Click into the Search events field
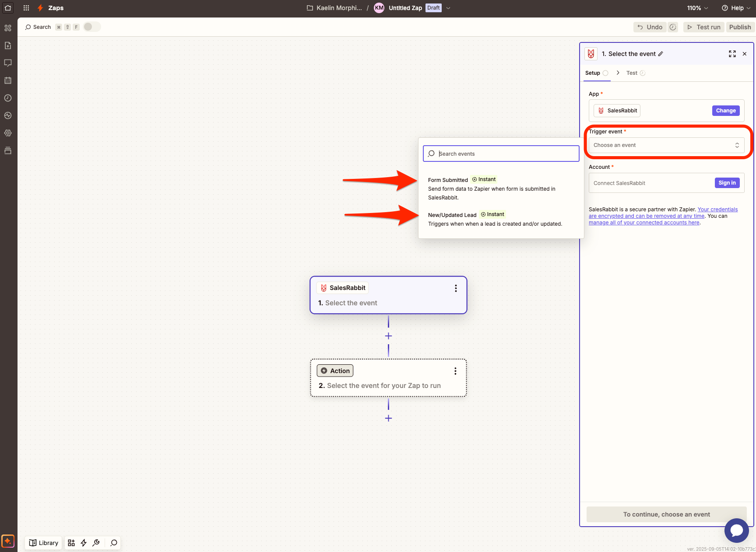 [x=501, y=154]
